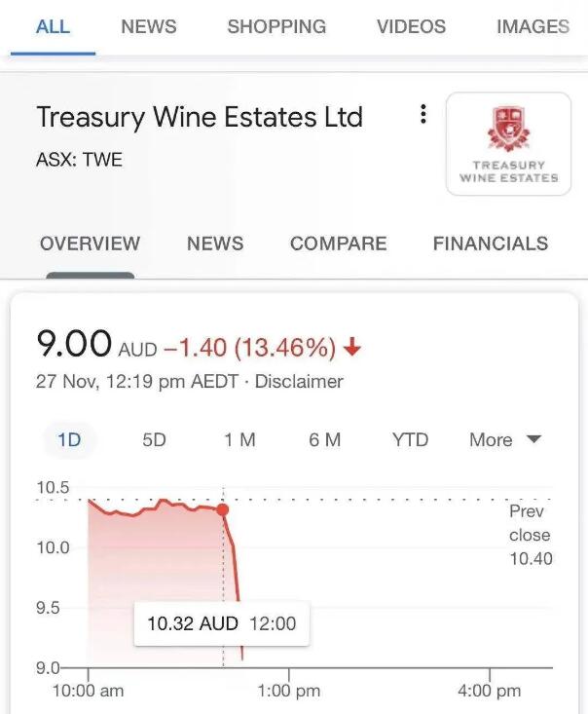Switch to 6 M time range
588x714 pixels.
[325, 440]
